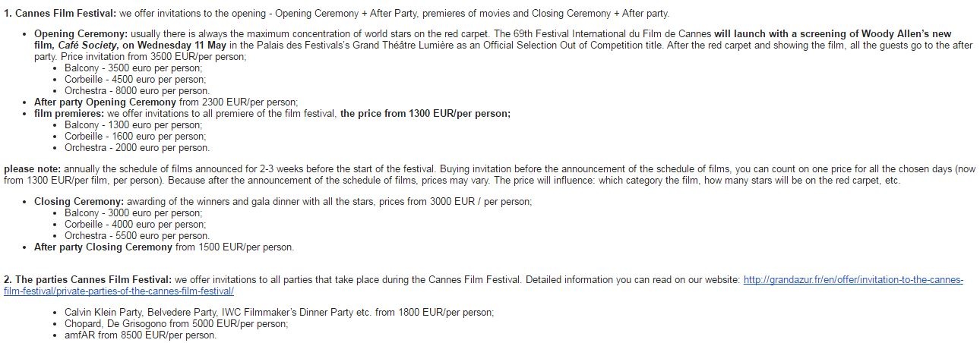Screen dimensions: 980x343
Task: Click the Chopard, De Grisogono list item
Action: coord(176,323)
